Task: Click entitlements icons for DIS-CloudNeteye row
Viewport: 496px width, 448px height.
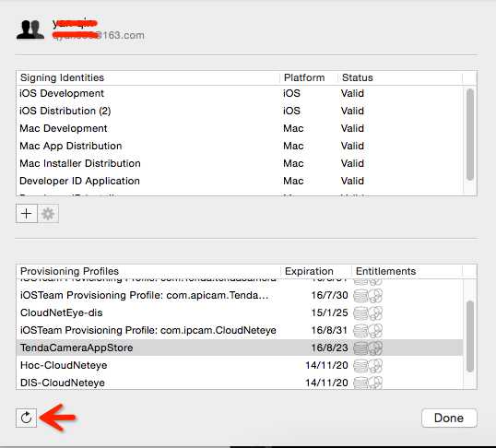Action: click(368, 383)
